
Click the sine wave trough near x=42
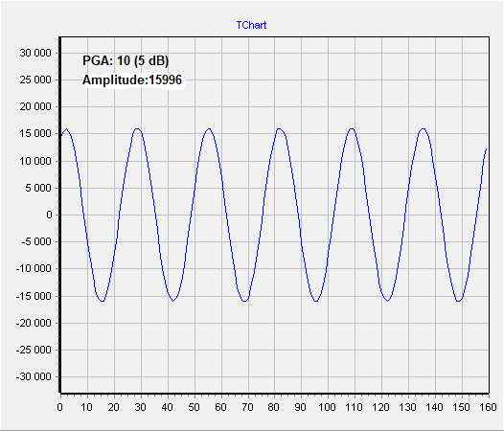coord(172,301)
